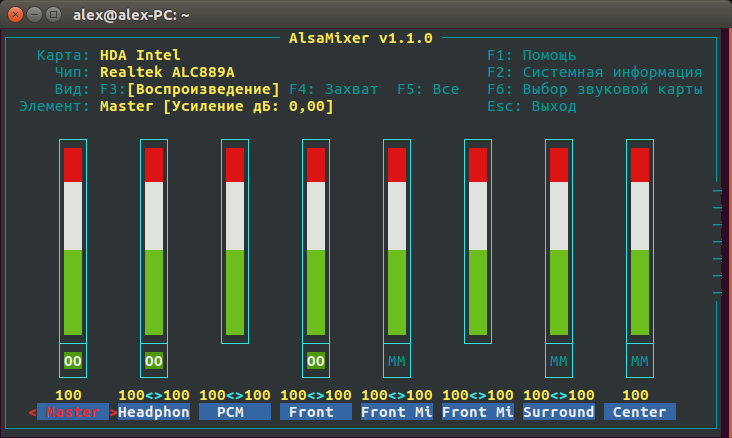Open F6: Выбор звуковой карты
The image size is (732, 438).
tap(595, 89)
